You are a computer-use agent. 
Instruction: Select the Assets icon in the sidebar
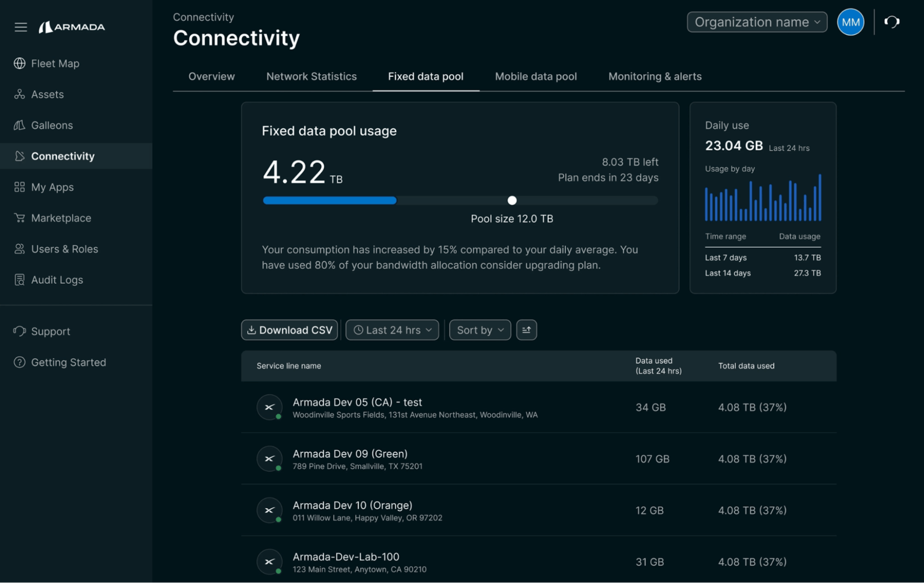point(19,94)
